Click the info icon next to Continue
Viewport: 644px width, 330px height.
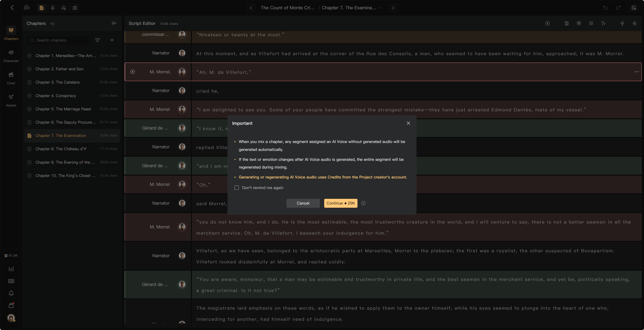(363, 203)
